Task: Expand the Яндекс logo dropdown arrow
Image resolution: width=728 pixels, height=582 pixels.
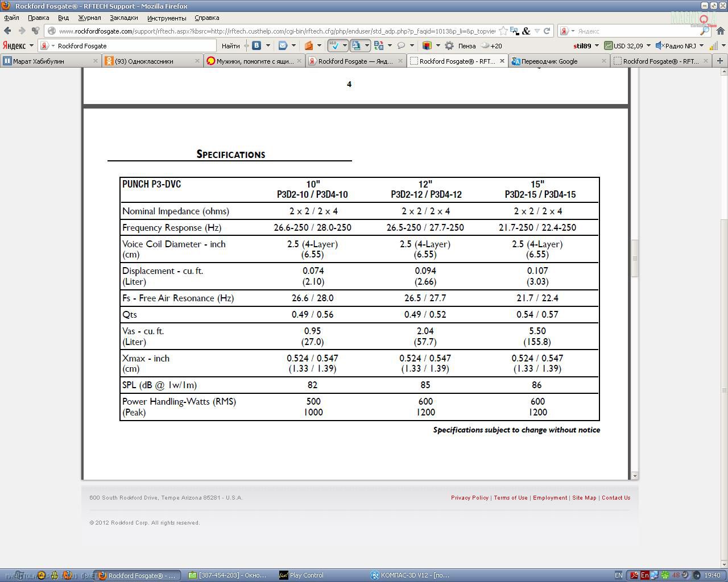Action: [31, 45]
